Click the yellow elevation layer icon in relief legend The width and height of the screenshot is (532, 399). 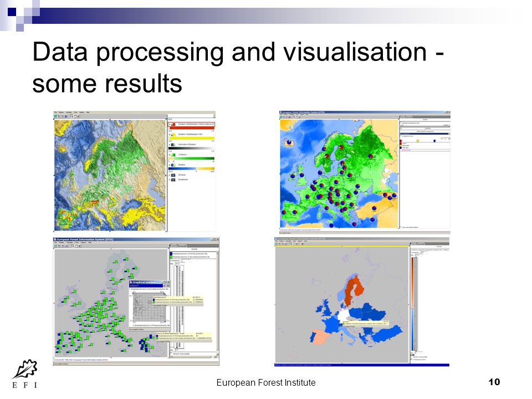click(173, 135)
